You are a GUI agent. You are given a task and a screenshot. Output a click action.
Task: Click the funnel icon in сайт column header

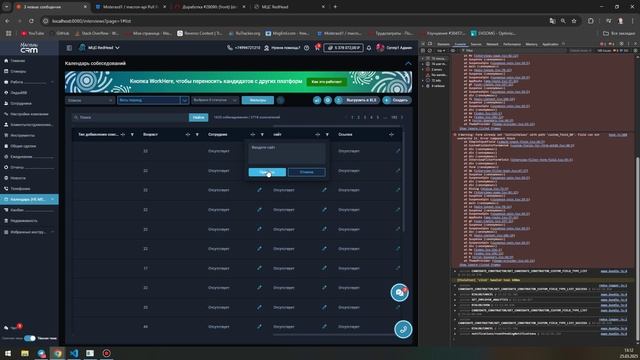327,134
